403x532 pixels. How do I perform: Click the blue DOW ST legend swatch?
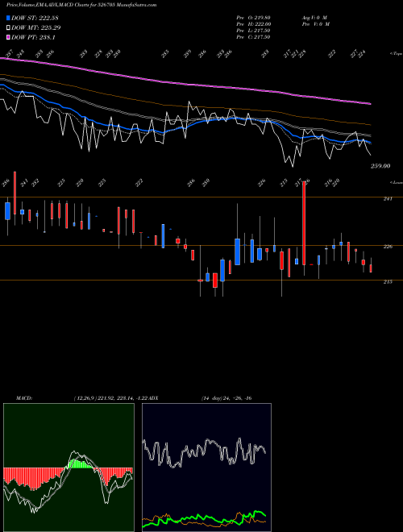click(8, 18)
